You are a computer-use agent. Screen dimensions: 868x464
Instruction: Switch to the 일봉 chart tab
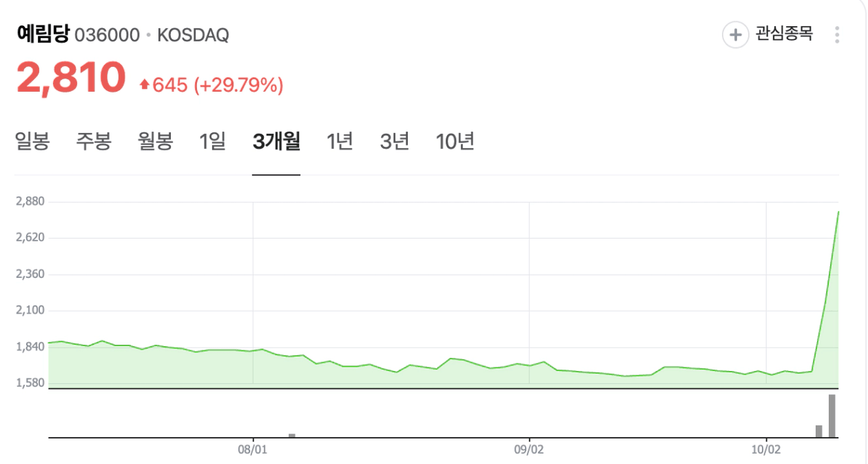[x=32, y=142]
